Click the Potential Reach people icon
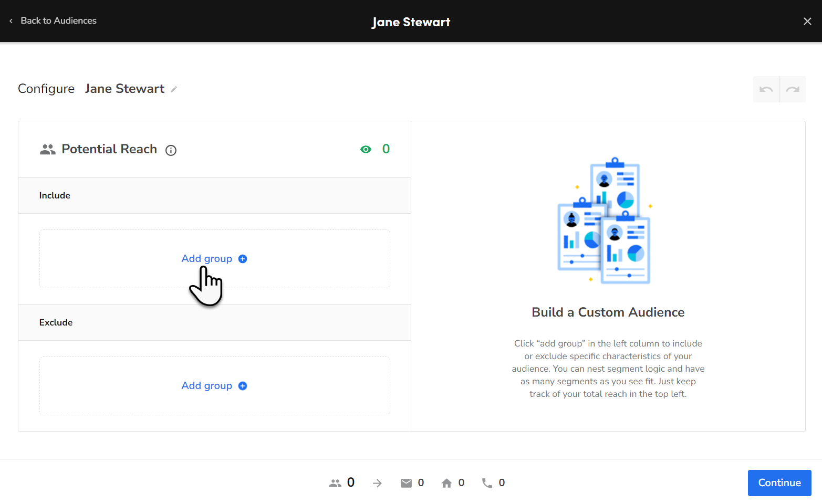Viewport: 822px width, 504px height. coord(47,149)
